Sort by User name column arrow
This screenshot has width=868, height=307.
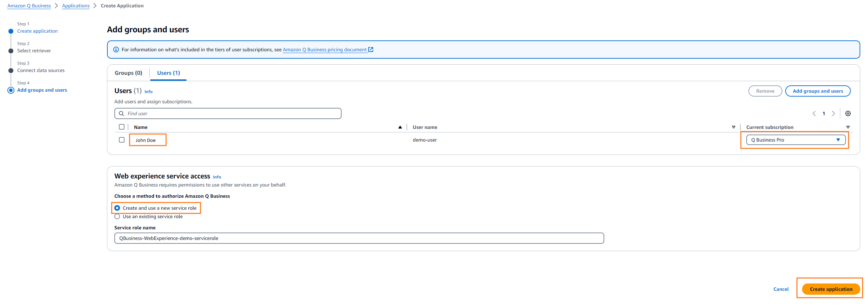click(x=733, y=127)
